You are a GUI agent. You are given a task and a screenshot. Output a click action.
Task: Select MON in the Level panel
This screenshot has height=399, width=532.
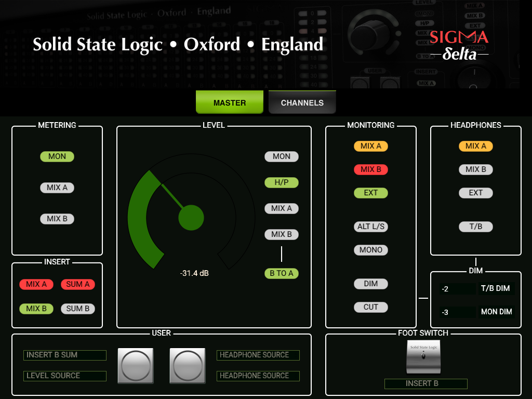coord(282,156)
